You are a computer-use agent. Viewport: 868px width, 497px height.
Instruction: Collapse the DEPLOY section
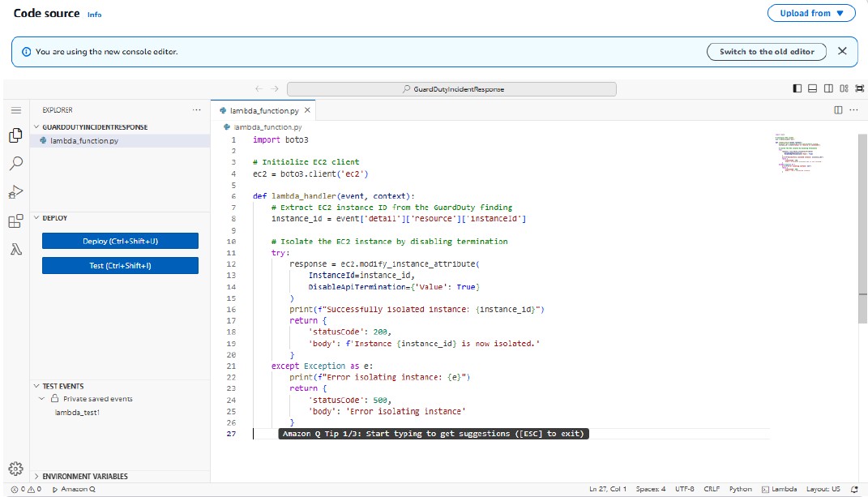37,218
